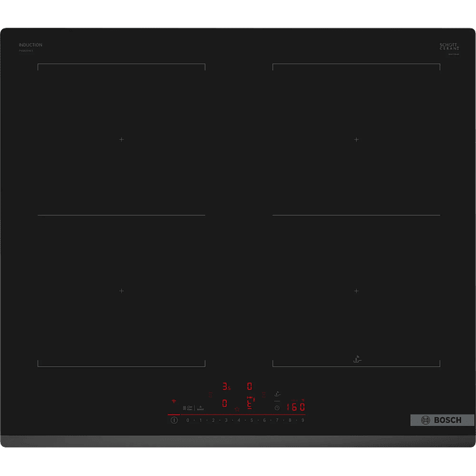476x476 pixels.
Task: Set power level to 0 on slider
Action: click(188, 420)
